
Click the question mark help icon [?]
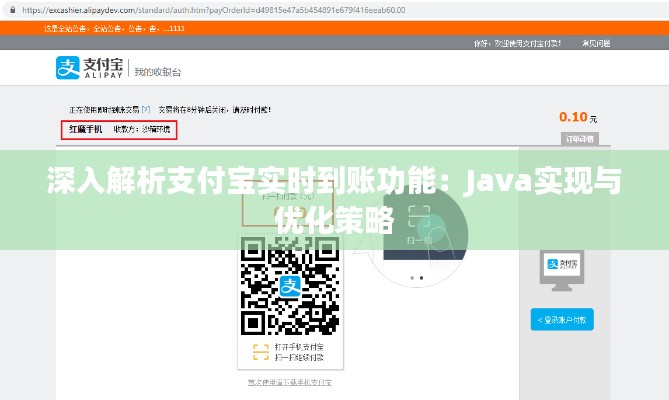point(146,108)
